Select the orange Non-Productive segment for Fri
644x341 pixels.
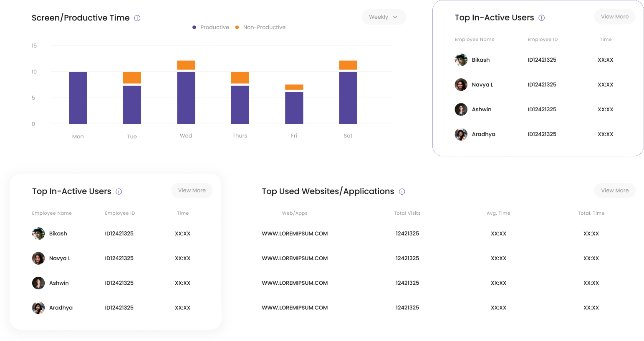[294, 87]
